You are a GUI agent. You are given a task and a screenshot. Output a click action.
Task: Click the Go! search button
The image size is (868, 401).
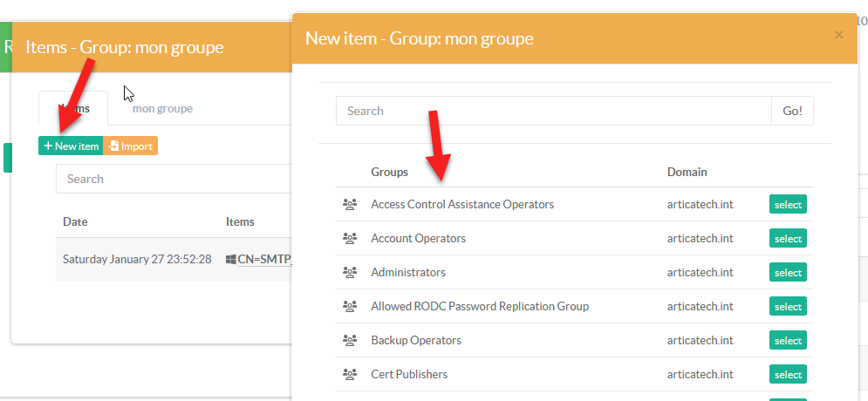[792, 111]
